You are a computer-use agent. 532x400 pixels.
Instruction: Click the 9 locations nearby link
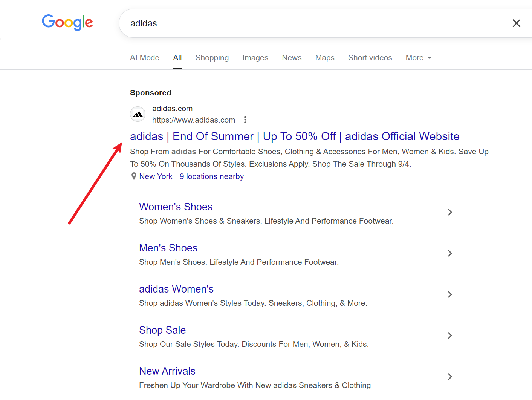(211, 176)
